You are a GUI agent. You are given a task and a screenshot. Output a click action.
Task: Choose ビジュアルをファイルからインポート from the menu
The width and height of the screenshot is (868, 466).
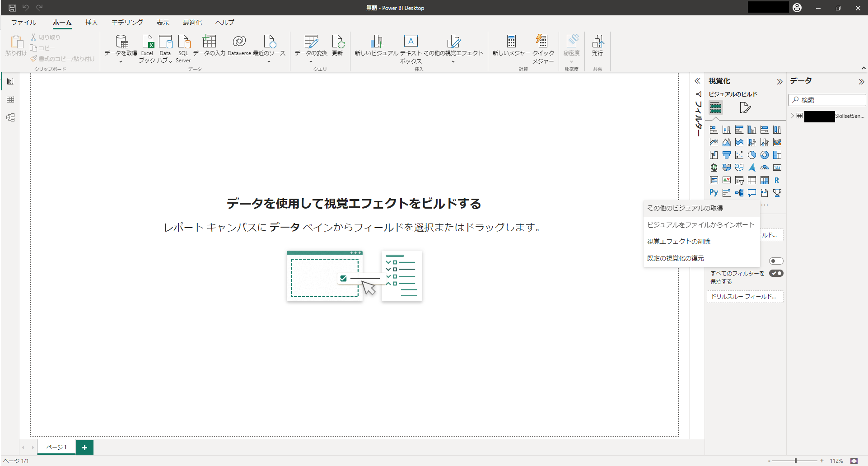pyautogui.click(x=700, y=224)
